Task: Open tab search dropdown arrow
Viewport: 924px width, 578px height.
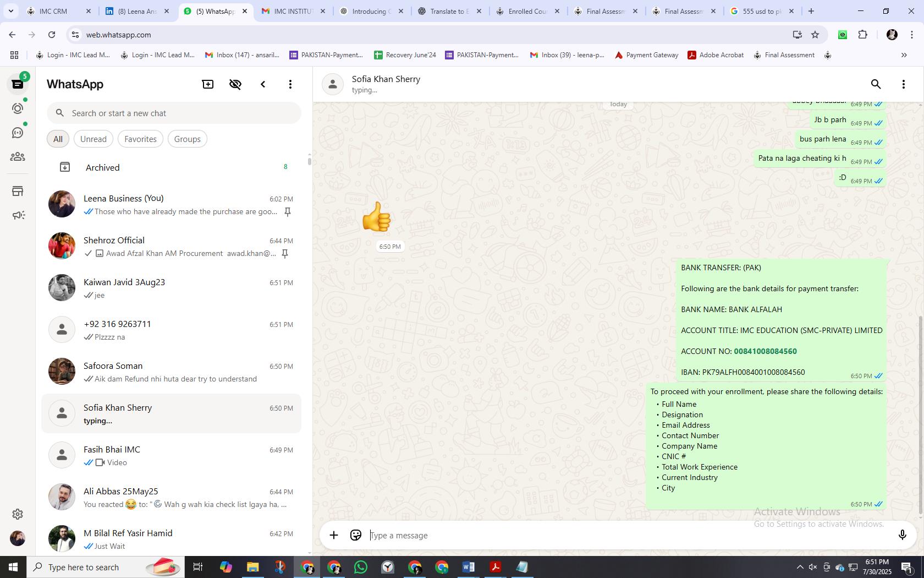Action: coord(10,11)
